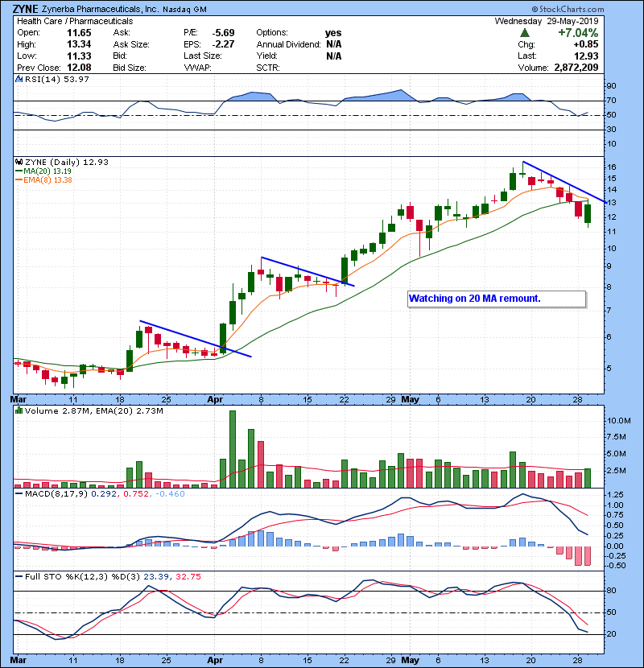Click the RSI indicator icon beside RSI(14)

pos(19,79)
